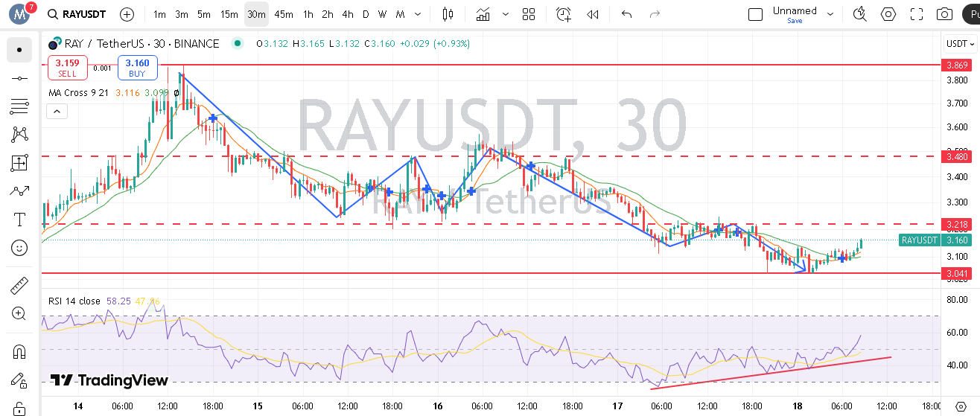This screenshot has width=980, height=416.
Task: Click the RAYUSDT 3.160 current price label
Action: click(935, 240)
